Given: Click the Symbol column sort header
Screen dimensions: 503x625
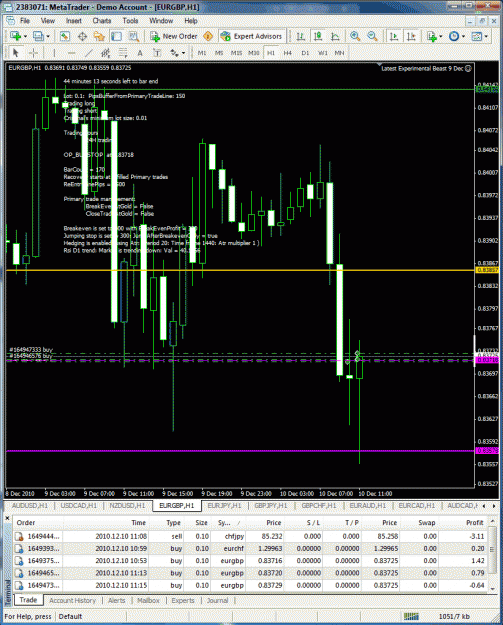Looking at the screenshot, I should pyautogui.click(x=229, y=523).
